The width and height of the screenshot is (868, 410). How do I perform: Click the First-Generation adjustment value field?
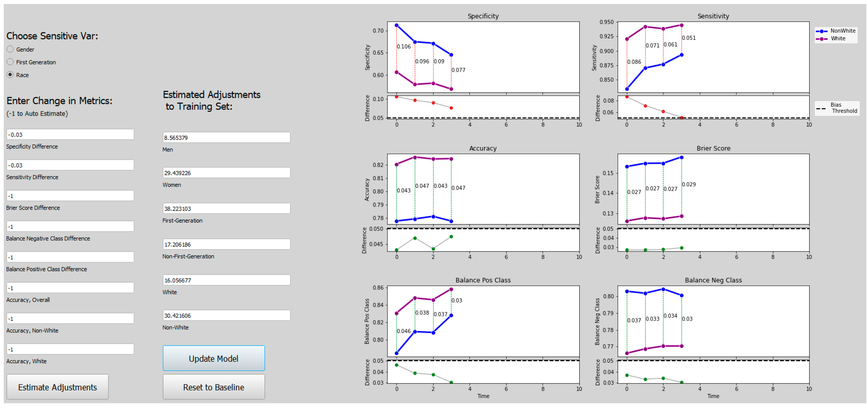(x=227, y=209)
